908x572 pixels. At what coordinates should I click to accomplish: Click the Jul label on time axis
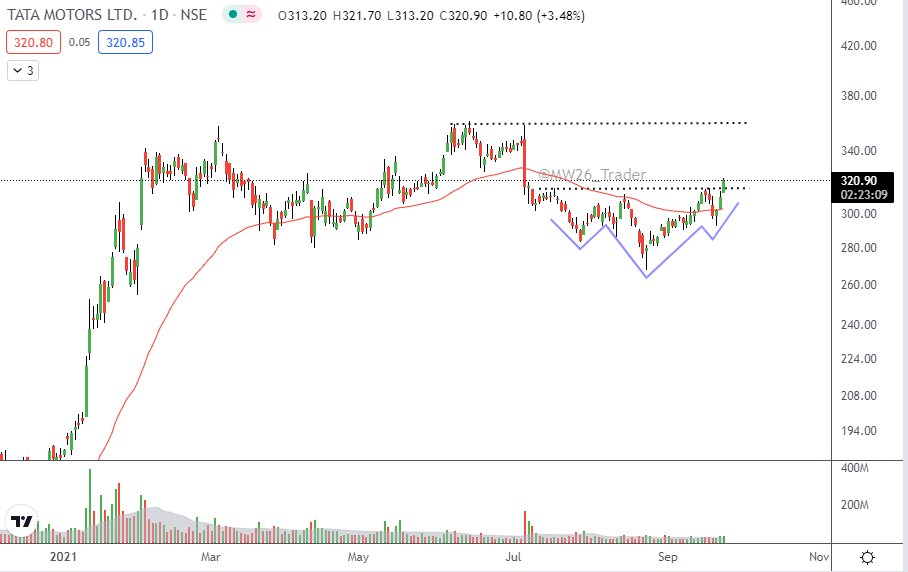coord(514,557)
